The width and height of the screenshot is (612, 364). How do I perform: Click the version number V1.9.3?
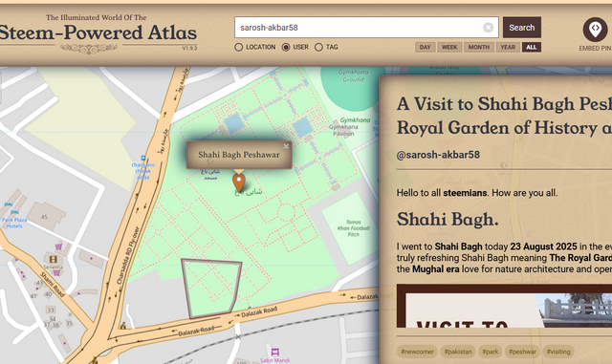(189, 48)
